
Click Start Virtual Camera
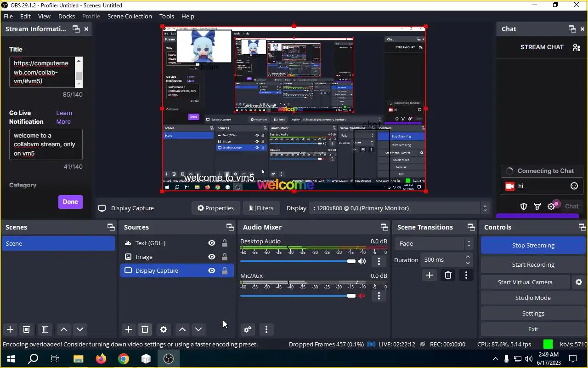(x=525, y=282)
